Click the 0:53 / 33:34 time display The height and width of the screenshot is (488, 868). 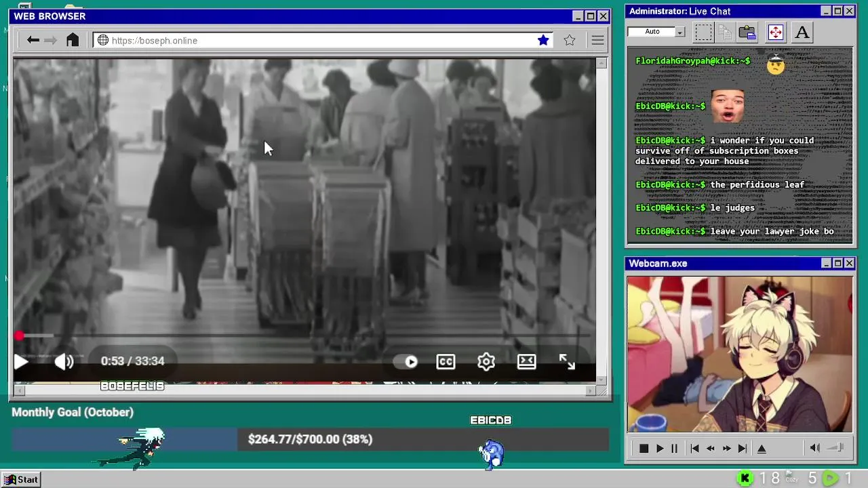[x=133, y=361]
